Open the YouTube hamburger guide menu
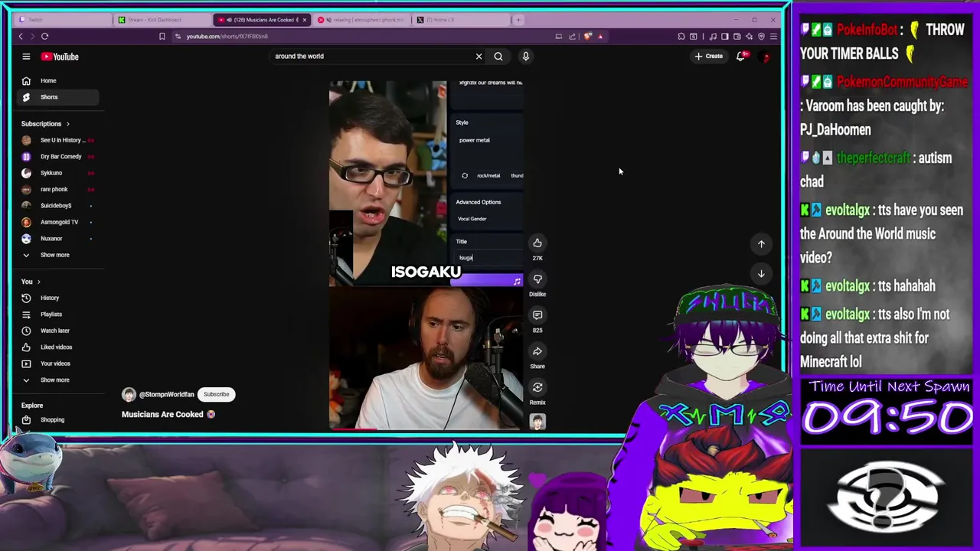This screenshot has height=551, width=980. [26, 57]
